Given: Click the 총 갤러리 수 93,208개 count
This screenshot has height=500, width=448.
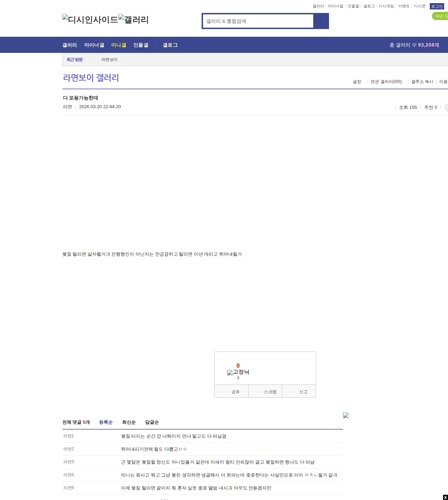Looking at the screenshot, I should tap(414, 45).
